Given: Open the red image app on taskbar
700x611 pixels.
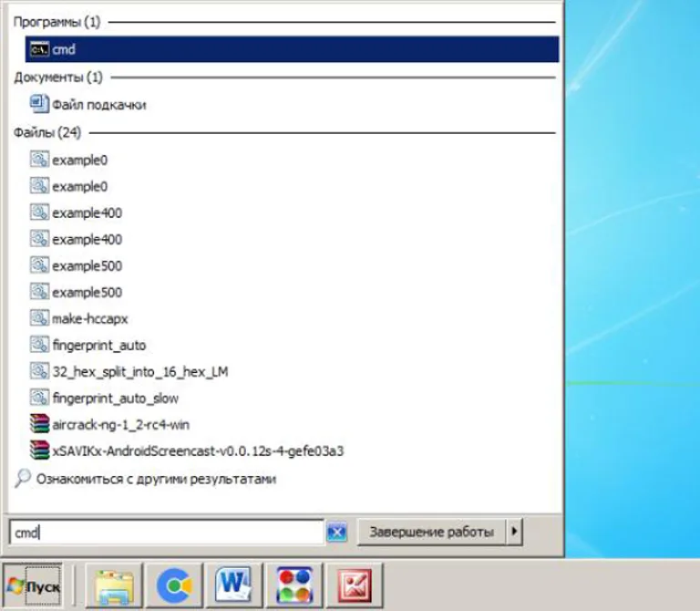Looking at the screenshot, I should 355,585.
